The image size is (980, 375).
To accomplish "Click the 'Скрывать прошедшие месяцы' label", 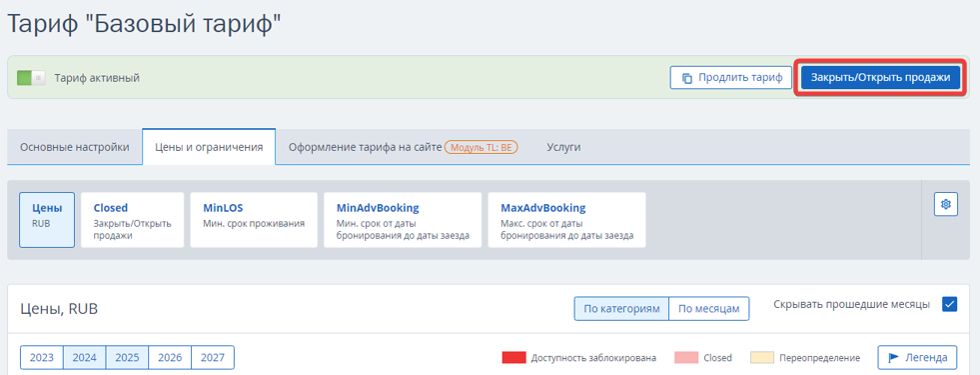I will [852, 304].
